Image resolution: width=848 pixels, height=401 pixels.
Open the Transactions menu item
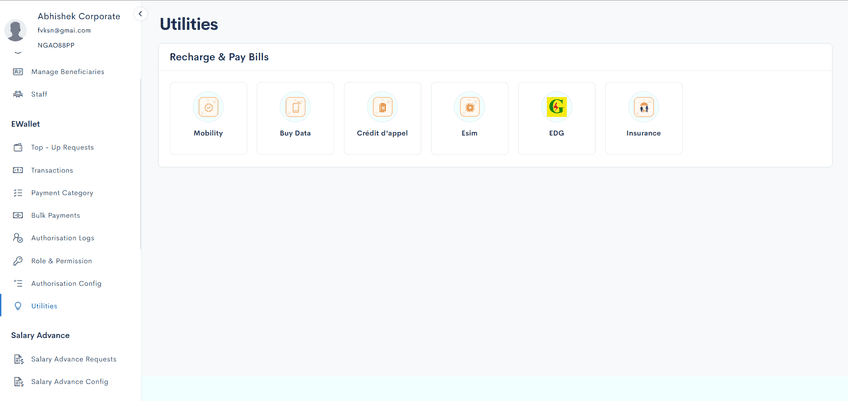point(52,170)
